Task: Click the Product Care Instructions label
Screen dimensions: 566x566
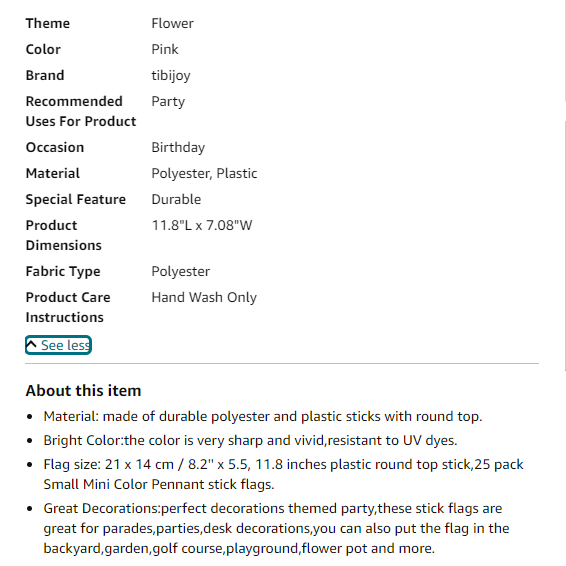Action: [68, 307]
